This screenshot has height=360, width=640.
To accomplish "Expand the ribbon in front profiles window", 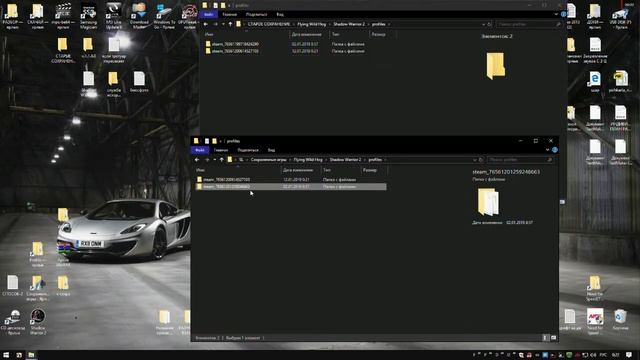I will (x=547, y=150).
